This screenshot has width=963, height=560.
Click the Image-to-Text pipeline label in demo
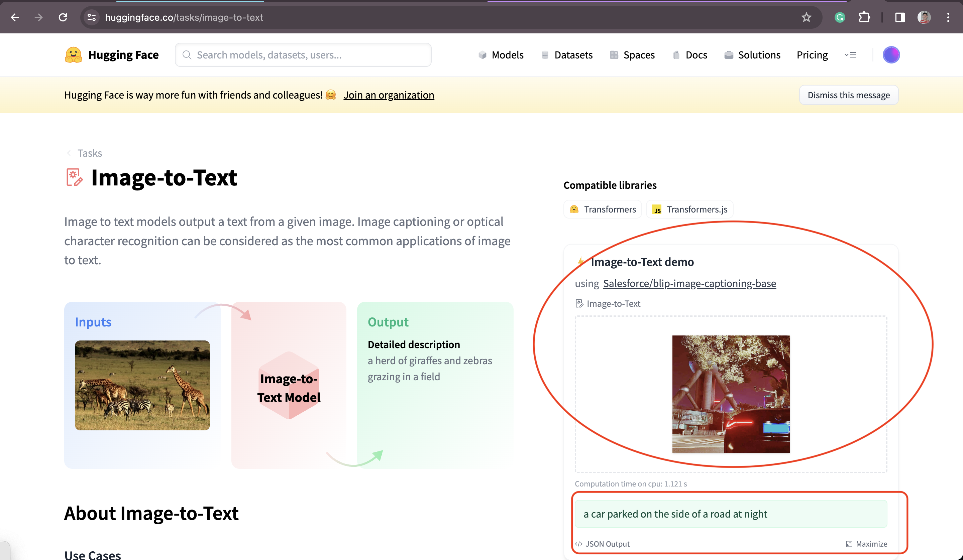click(x=608, y=304)
